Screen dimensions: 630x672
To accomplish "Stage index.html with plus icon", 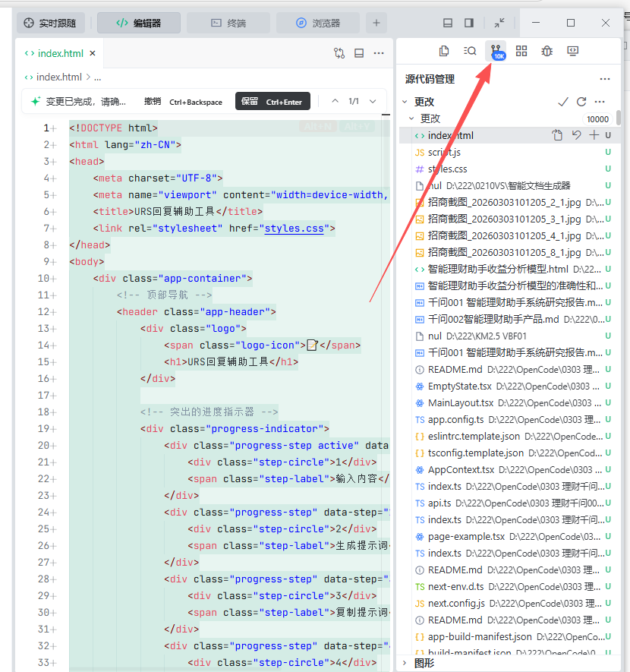I will coord(594,135).
